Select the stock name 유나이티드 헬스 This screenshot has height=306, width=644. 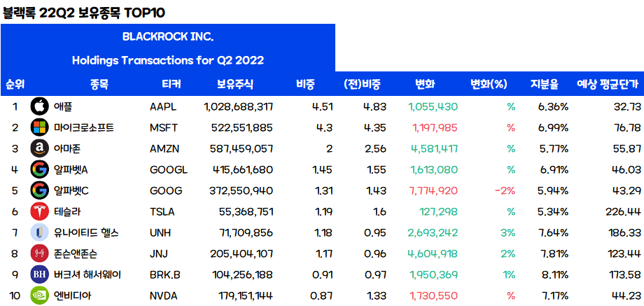86,233
